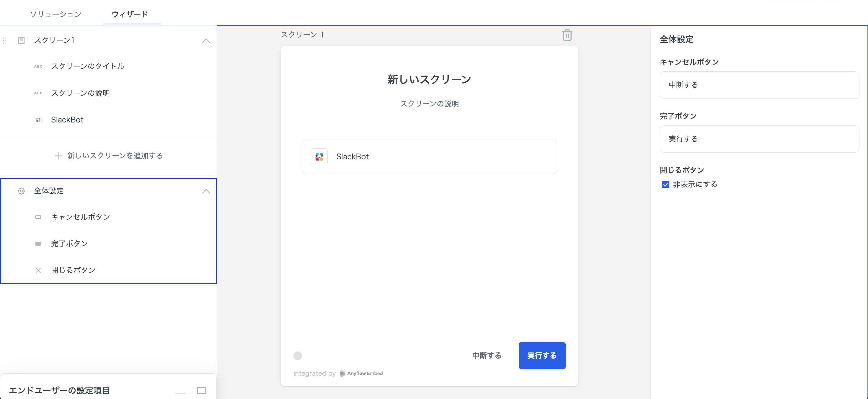
Task: Click the 完了ボタン text input field
Action: click(759, 139)
